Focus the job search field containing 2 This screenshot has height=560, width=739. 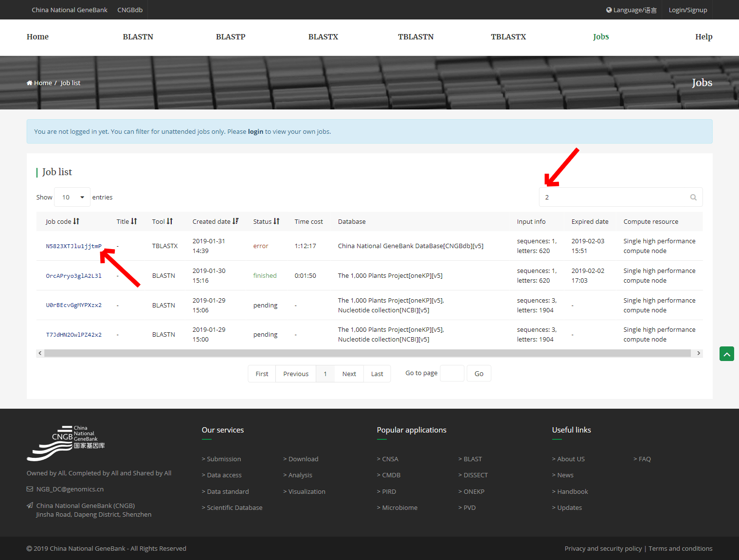621,197
